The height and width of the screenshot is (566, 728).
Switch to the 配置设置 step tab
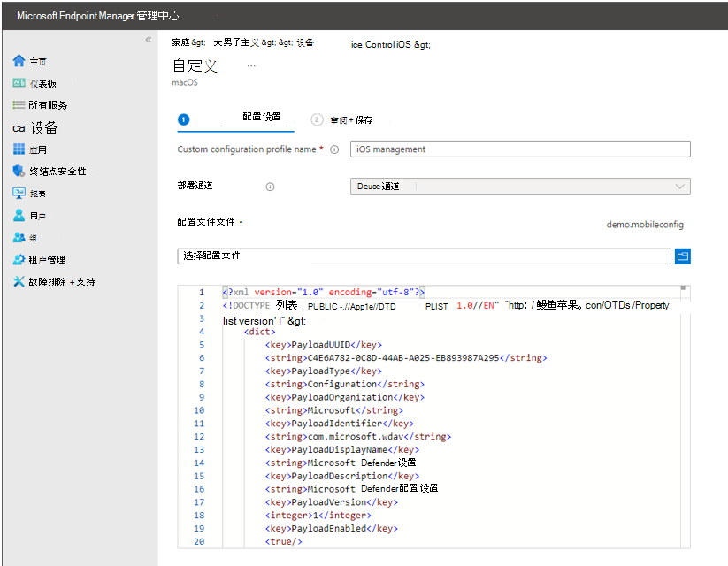coord(261,118)
